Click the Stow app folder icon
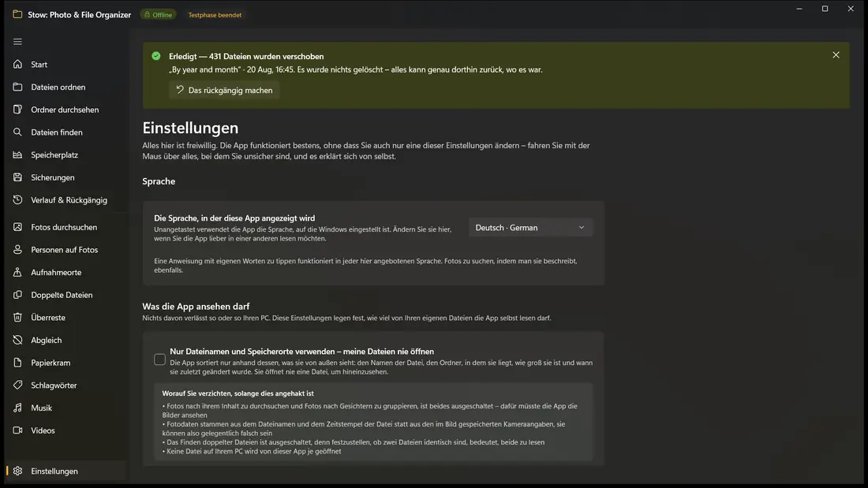 pyautogui.click(x=17, y=14)
